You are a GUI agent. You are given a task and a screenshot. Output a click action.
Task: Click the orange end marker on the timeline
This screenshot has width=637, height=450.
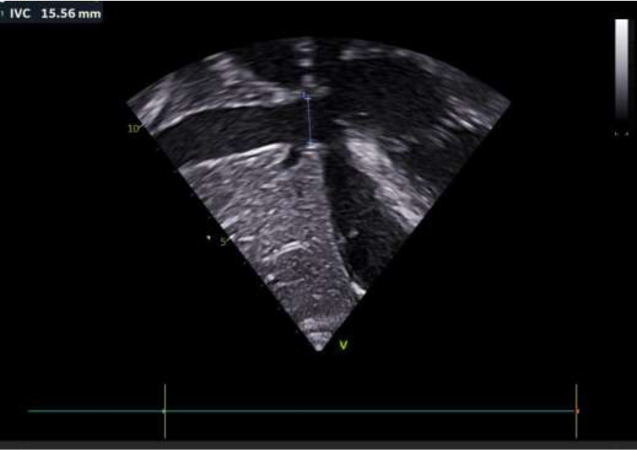click(576, 411)
